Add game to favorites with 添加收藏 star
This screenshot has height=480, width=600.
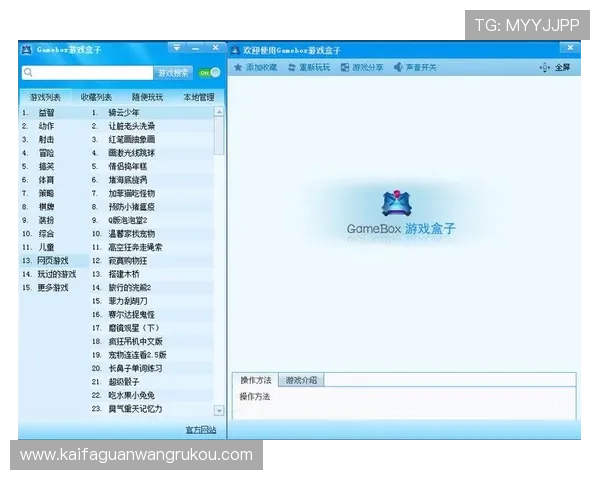coord(255,67)
